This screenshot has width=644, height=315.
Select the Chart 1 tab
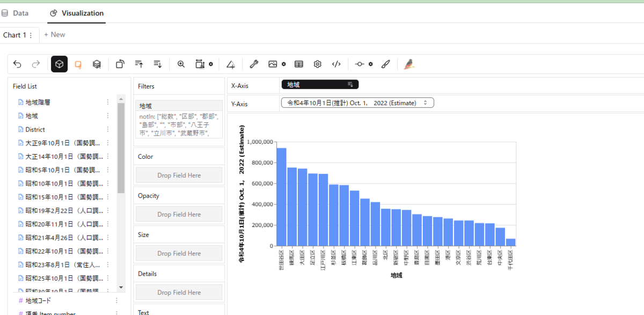click(x=14, y=35)
